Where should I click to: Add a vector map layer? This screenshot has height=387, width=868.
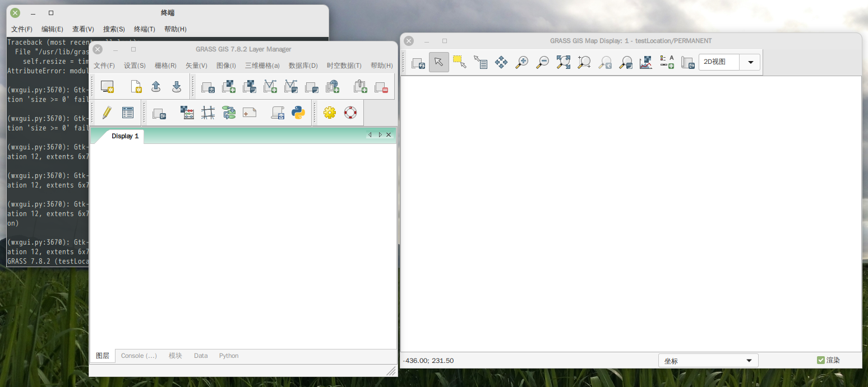click(x=270, y=86)
